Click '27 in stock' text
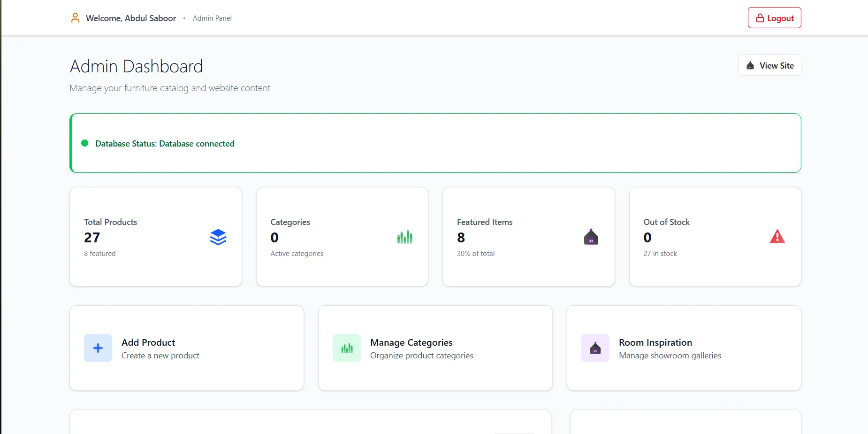The image size is (868, 434). [660, 254]
